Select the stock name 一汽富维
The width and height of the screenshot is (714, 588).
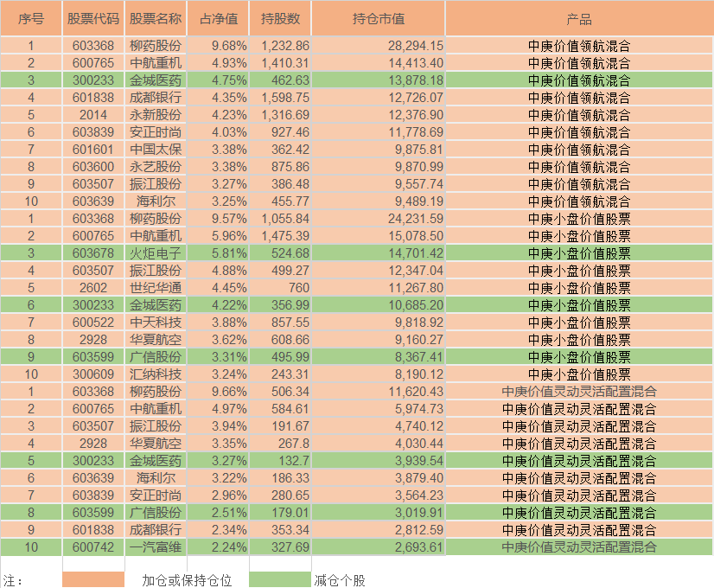click(x=156, y=547)
